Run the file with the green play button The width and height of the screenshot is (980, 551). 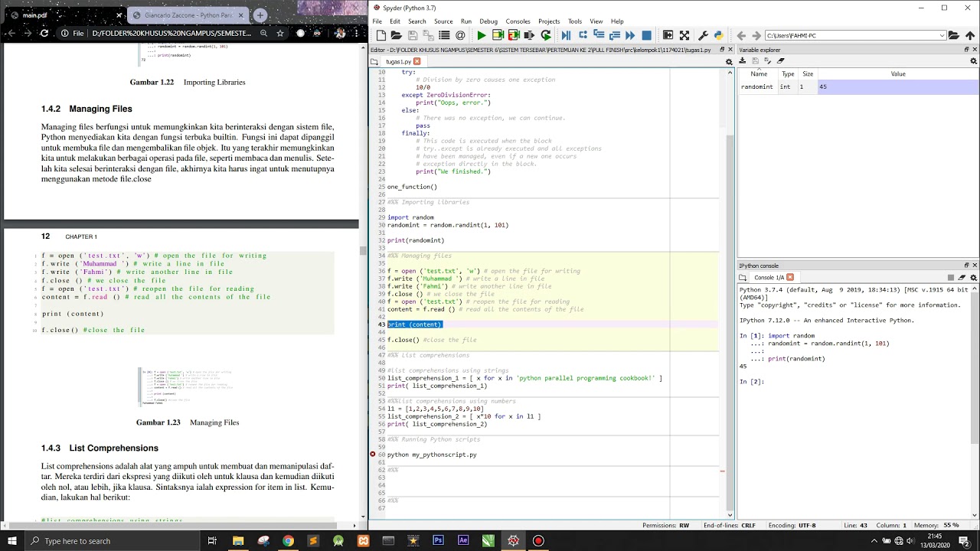pyautogui.click(x=481, y=35)
